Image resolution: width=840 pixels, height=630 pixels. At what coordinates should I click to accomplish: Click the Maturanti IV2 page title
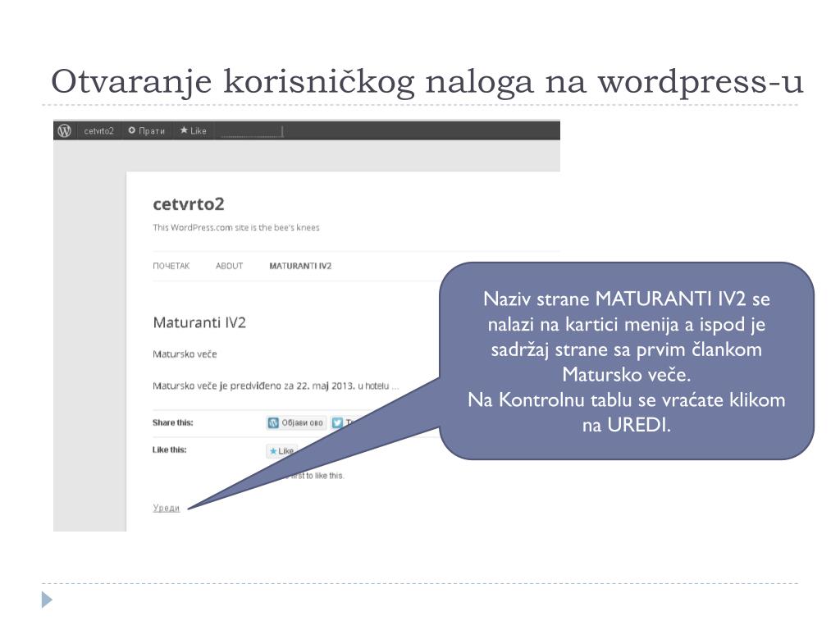tap(199, 322)
